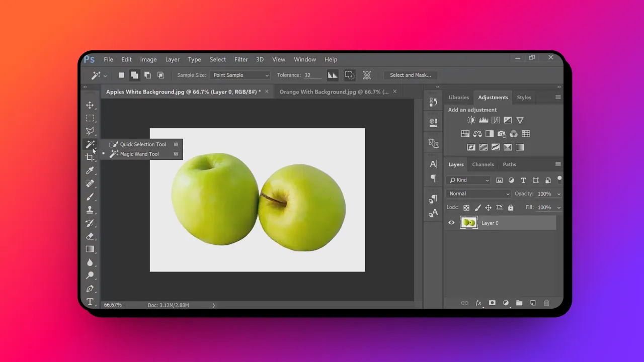Create a new layer
This screenshot has height=362, width=644.
[x=533, y=303]
